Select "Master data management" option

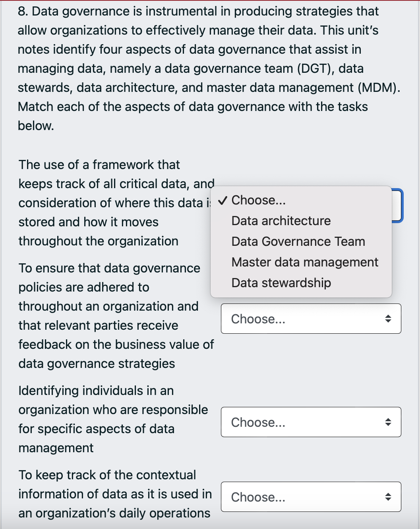coord(301,262)
